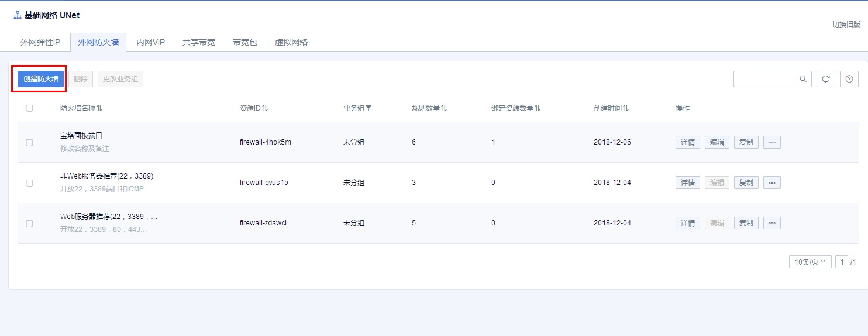Open more actions for firewall-gvus1o

(771, 183)
